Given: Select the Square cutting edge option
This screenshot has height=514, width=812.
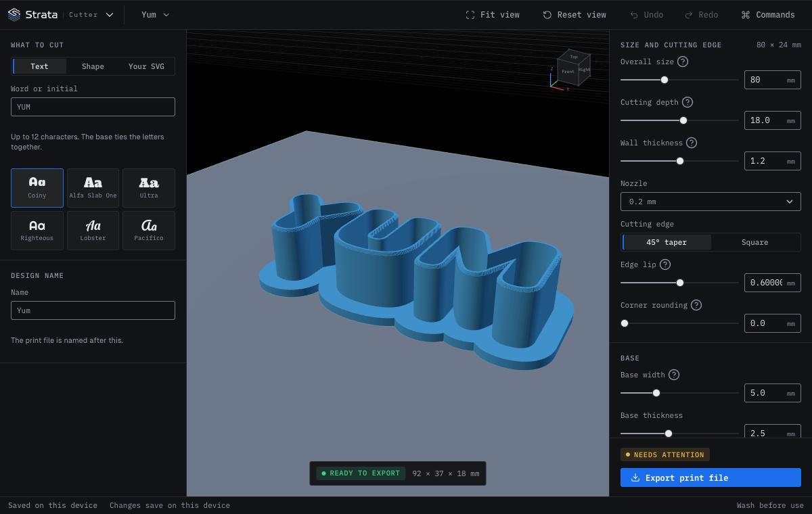Looking at the screenshot, I should click(754, 242).
